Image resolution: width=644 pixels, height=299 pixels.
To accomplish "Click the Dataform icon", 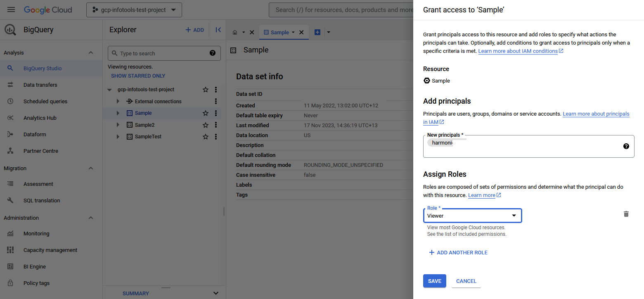I will [x=10, y=134].
